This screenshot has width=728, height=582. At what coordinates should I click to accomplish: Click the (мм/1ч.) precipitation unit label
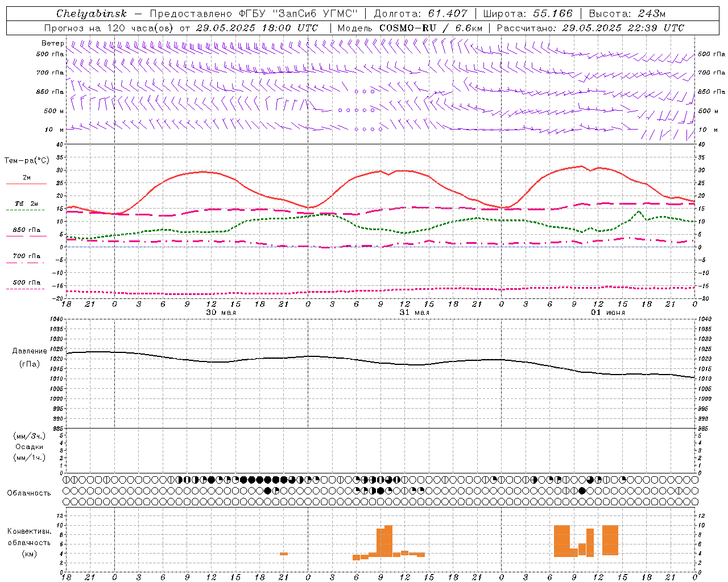coord(30,458)
